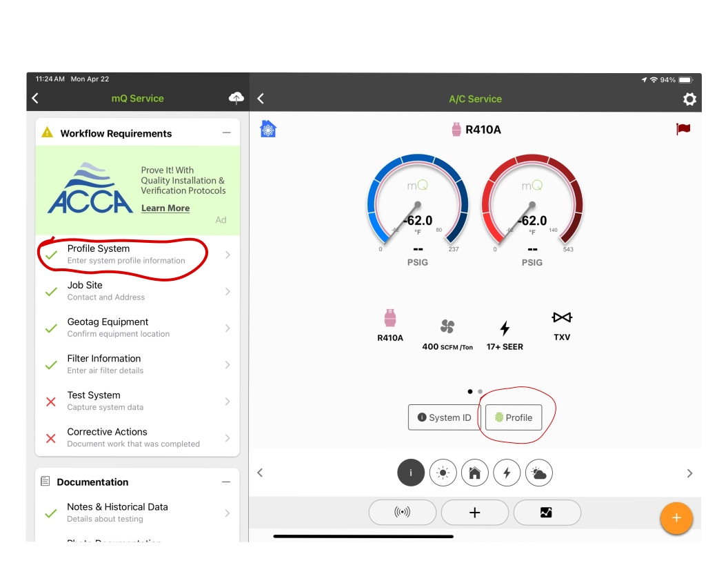This screenshot has width=728, height=563.
Task: Tap the red flag icon
Action: [x=683, y=128]
